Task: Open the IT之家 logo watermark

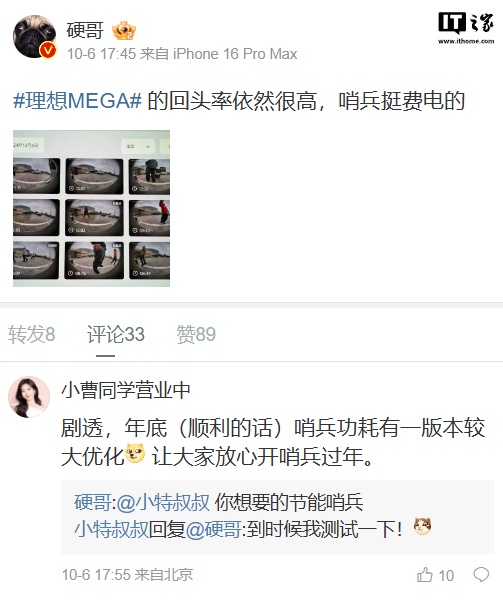Action: 466,28
